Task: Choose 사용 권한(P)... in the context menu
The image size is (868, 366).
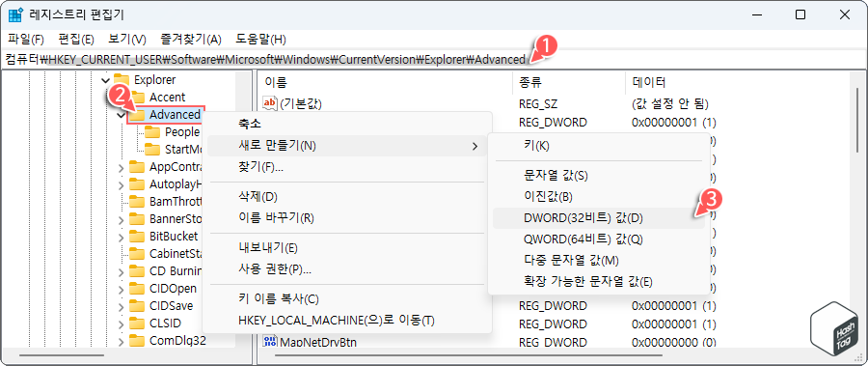Action: (x=347, y=269)
